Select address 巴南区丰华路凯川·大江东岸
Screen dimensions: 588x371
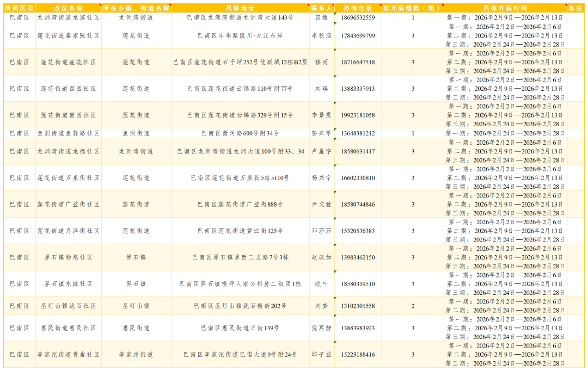[240, 35]
